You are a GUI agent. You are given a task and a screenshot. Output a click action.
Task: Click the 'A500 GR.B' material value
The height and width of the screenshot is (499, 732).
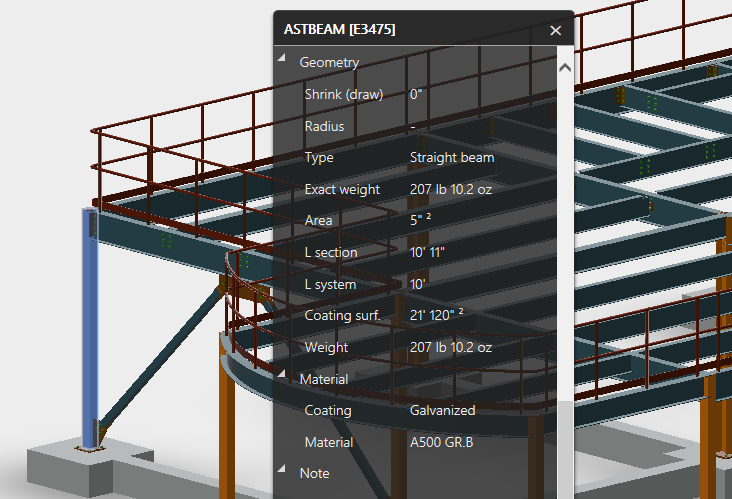(442, 442)
